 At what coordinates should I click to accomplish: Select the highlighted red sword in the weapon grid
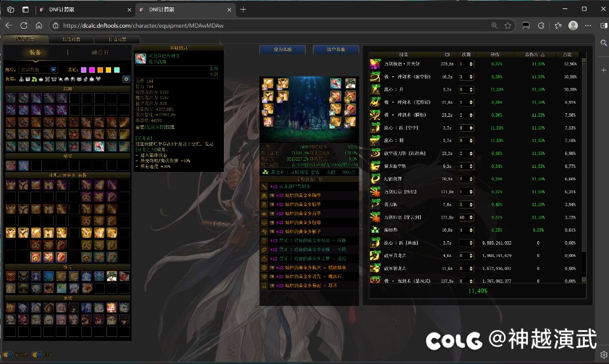(x=99, y=147)
